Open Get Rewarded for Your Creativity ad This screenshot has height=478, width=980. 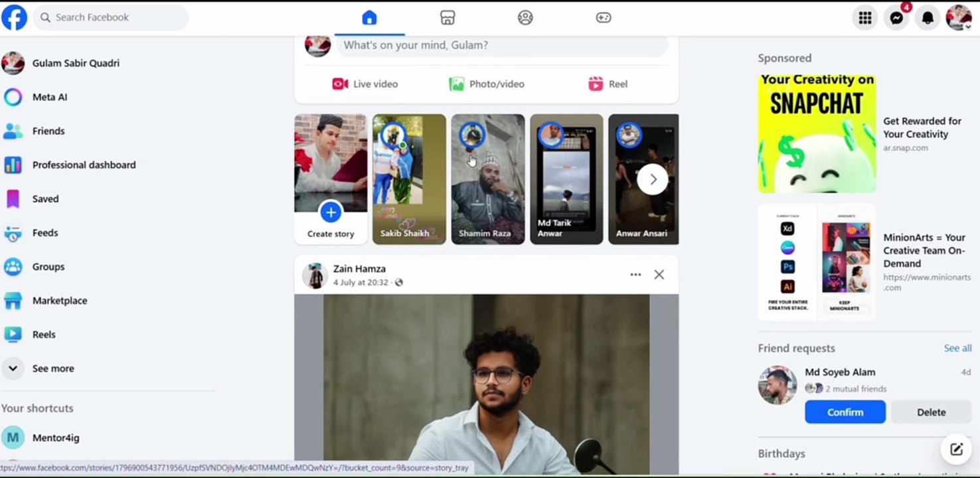(x=922, y=127)
